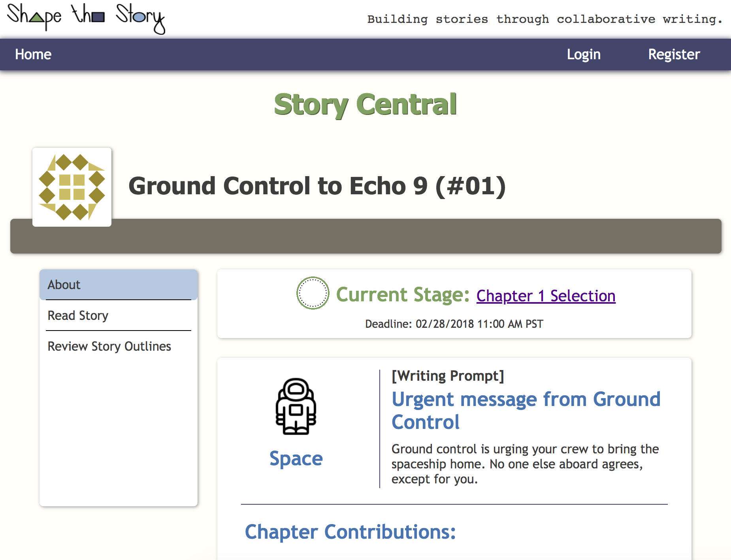Click story title 'Ground Control to Echo 9 (#01)'
This screenshot has height=560, width=731.
[x=317, y=186]
